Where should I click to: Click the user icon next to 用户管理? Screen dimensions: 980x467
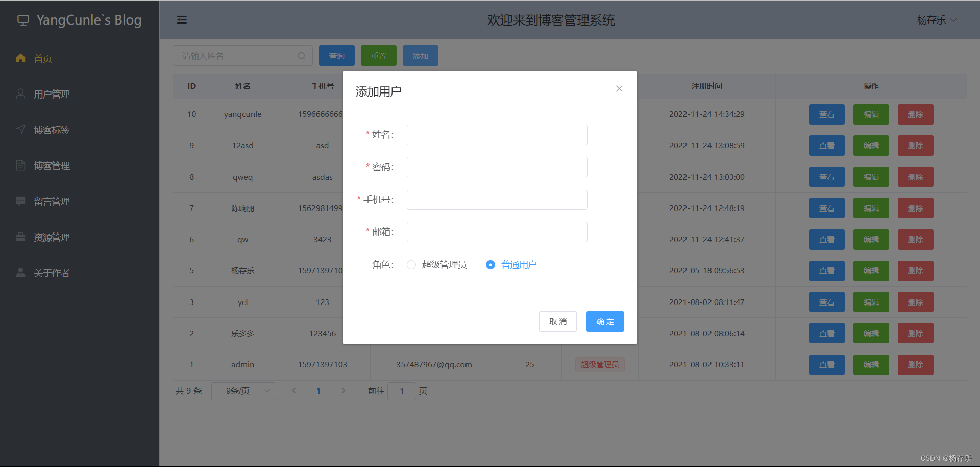(20, 94)
